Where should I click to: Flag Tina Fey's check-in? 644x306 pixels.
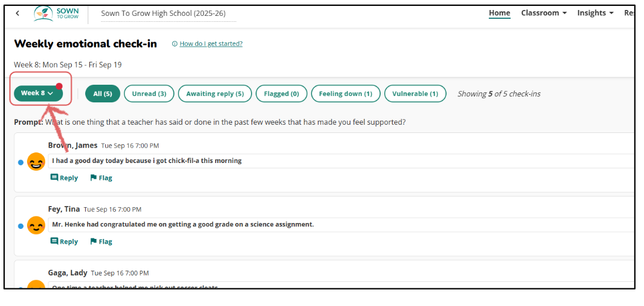click(x=101, y=241)
